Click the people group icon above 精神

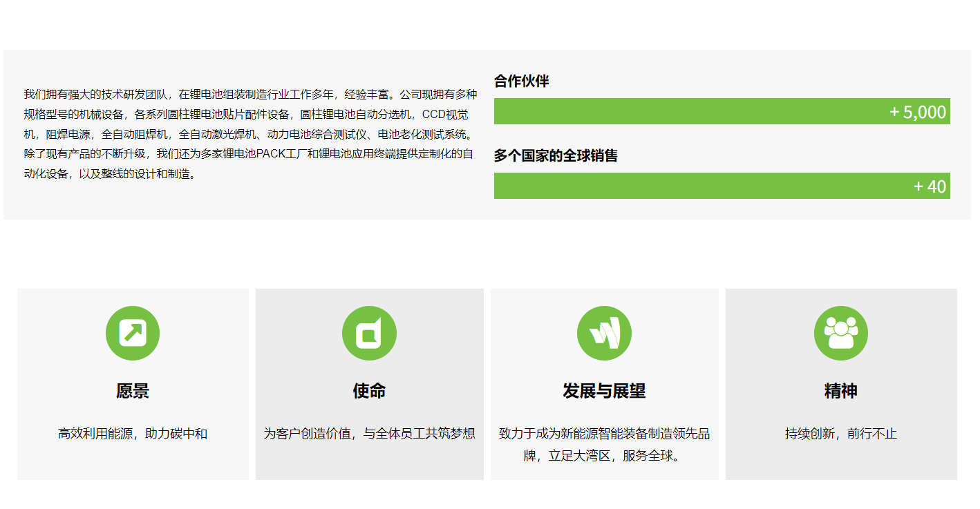[840, 333]
